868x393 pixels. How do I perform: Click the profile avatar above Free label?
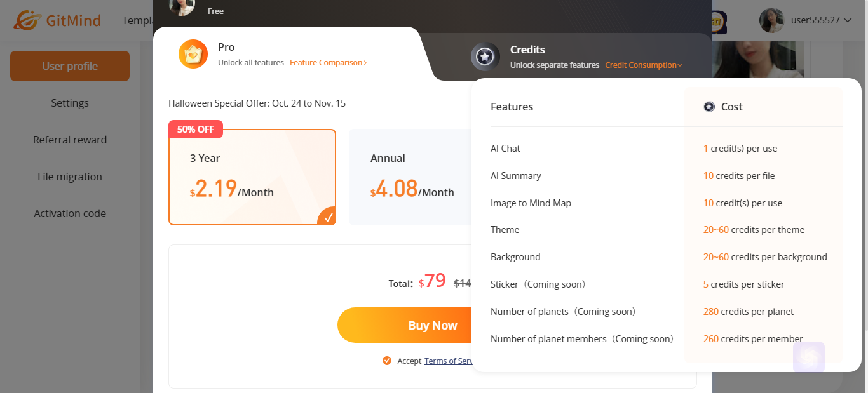[182, 6]
